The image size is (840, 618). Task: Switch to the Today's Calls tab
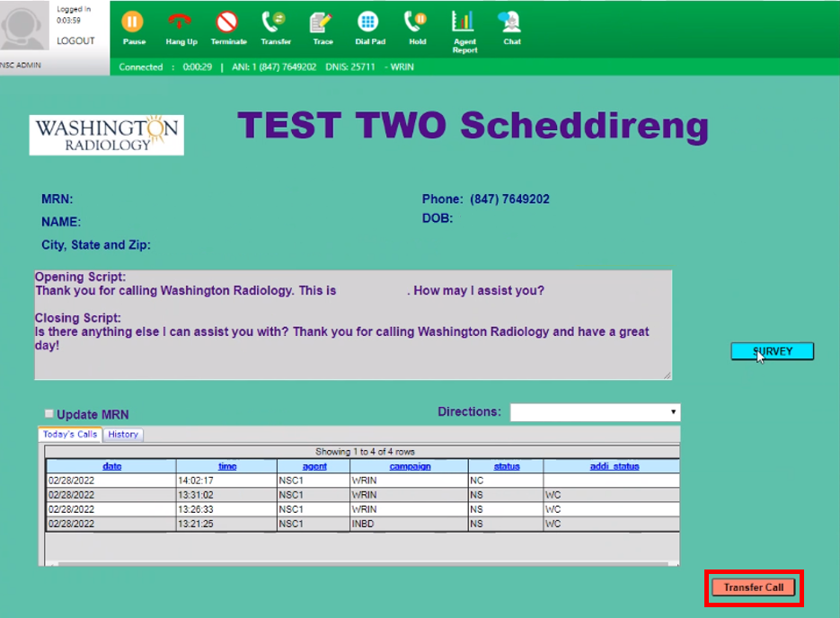click(70, 435)
